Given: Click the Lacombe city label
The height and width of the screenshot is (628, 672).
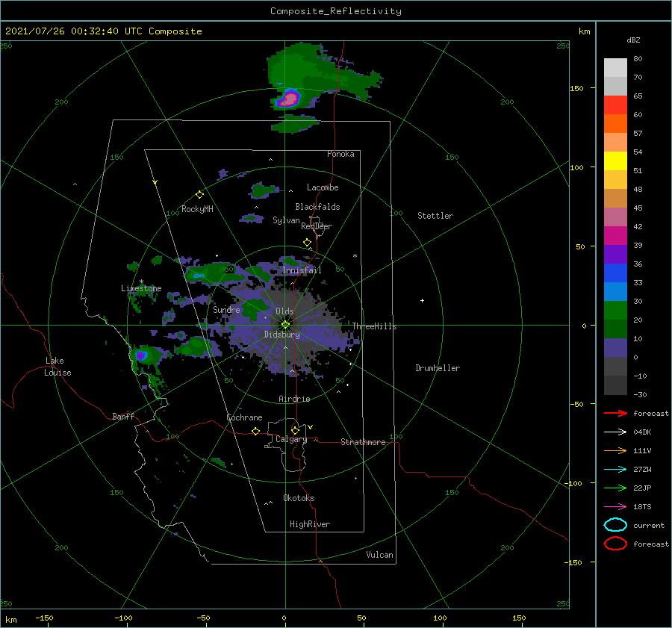Looking at the screenshot, I should click(x=323, y=187).
